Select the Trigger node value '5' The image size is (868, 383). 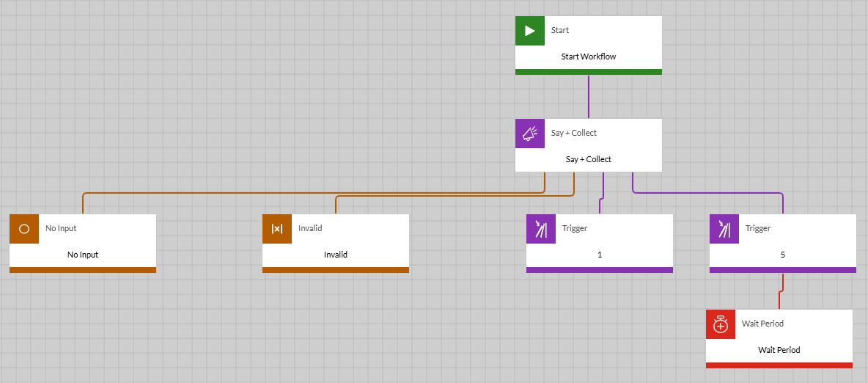(783, 255)
